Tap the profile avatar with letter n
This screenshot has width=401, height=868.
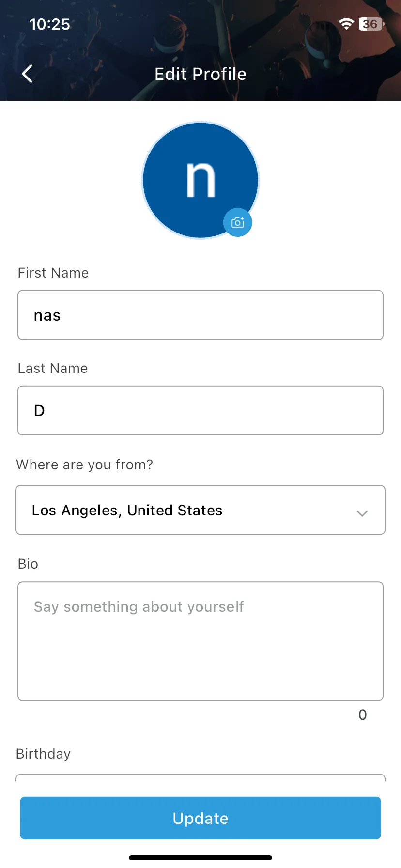[x=200, y=180]
